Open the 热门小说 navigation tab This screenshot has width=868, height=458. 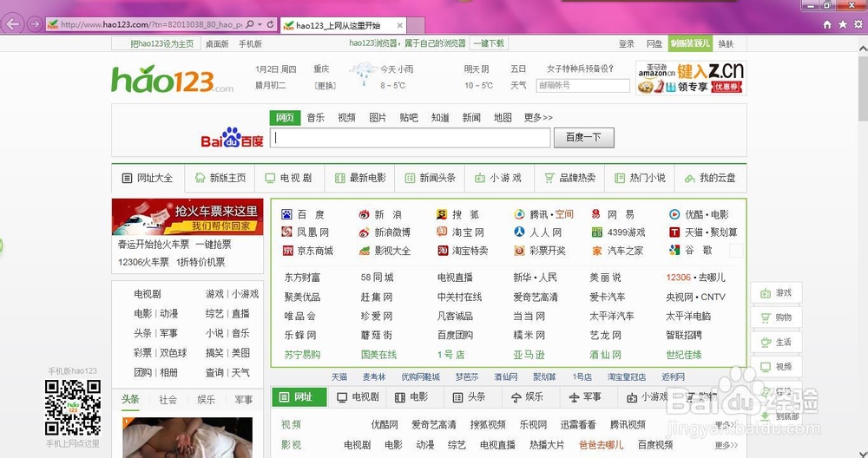pyautogui.click(x=640, y=178)
